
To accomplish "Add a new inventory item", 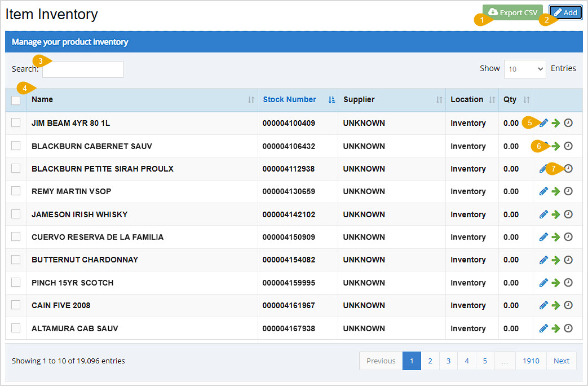I will pos(565,12).
